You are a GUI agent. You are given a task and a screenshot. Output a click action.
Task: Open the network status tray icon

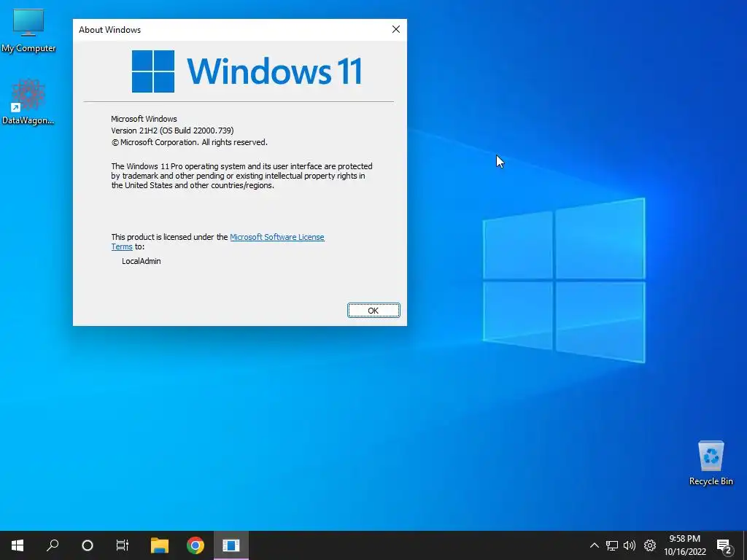tap(612, 545)
